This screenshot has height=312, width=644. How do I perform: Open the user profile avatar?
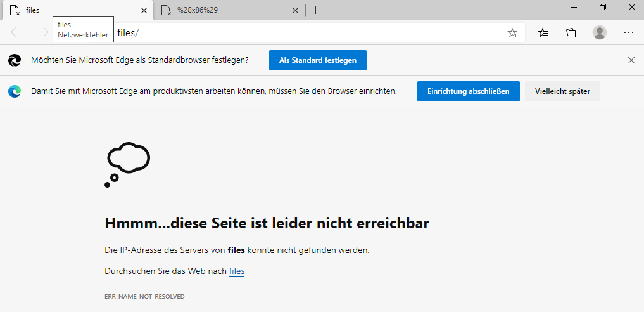[600, 32]
